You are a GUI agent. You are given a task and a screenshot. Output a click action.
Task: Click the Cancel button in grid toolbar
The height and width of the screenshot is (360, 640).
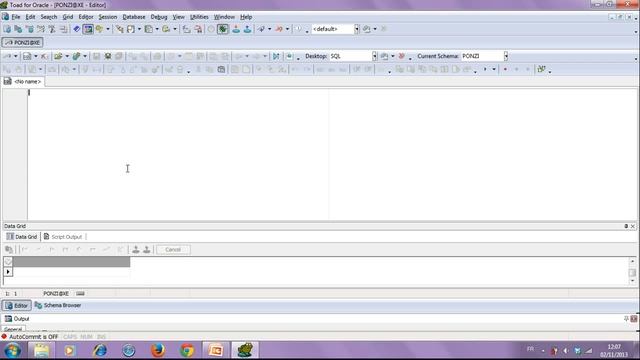[173, 249]
